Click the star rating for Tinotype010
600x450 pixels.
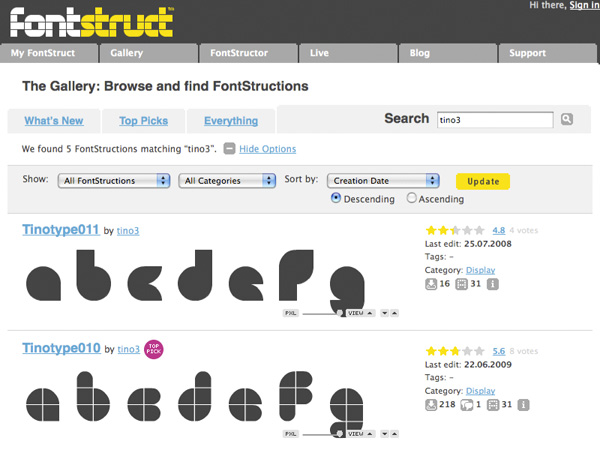click(455, 351)
